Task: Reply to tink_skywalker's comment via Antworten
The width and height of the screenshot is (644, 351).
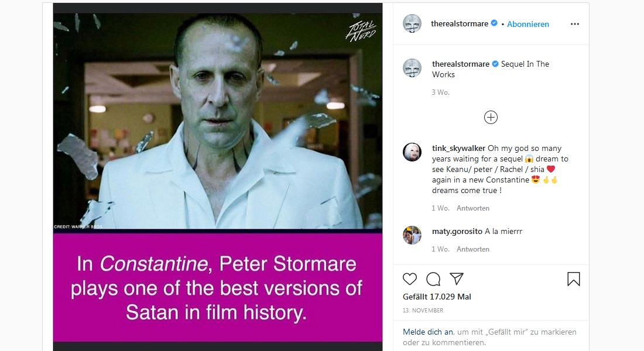Action: click(472, 208)
